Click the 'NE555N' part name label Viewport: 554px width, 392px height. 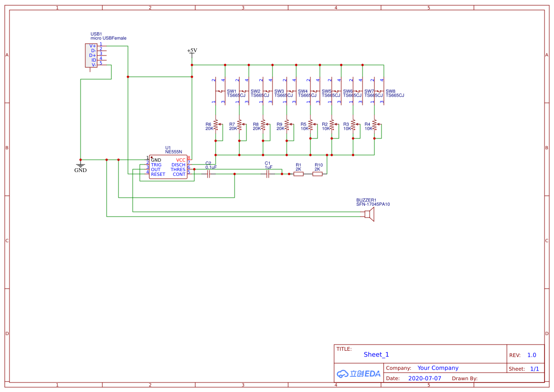point(173,152)
